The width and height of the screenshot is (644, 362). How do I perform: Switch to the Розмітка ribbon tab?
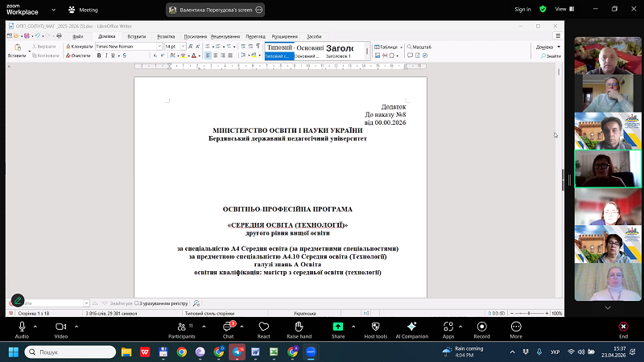[x=166, y=36]
